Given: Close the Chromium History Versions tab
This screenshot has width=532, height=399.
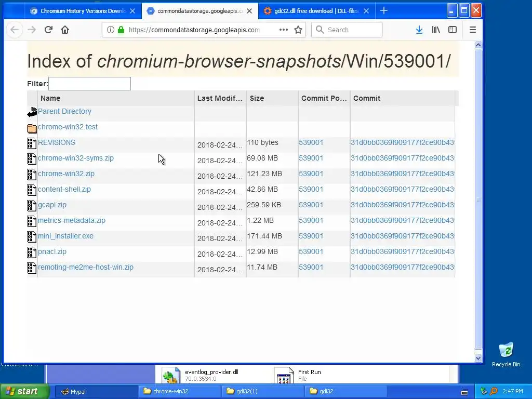Looking at the screenshot, I should [x=132, y=11].
